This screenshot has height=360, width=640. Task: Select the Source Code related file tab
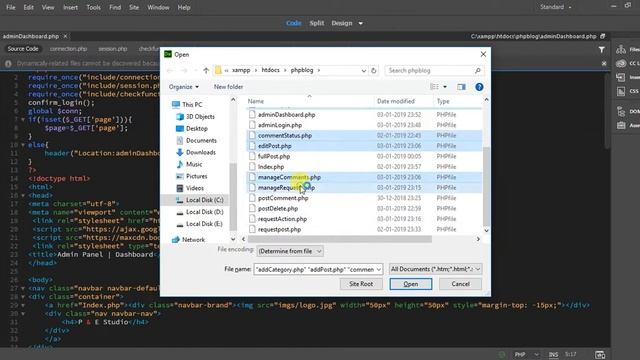pos(23,49)
